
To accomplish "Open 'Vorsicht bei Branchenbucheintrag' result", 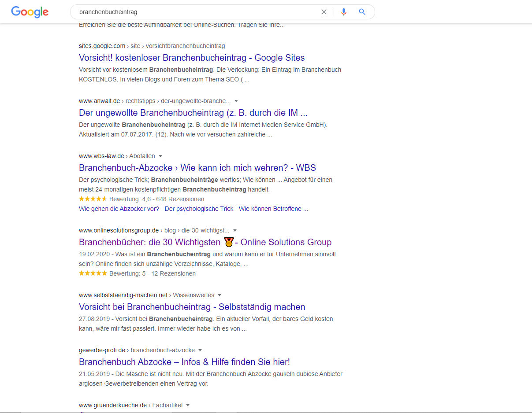I will pos(192,307).
